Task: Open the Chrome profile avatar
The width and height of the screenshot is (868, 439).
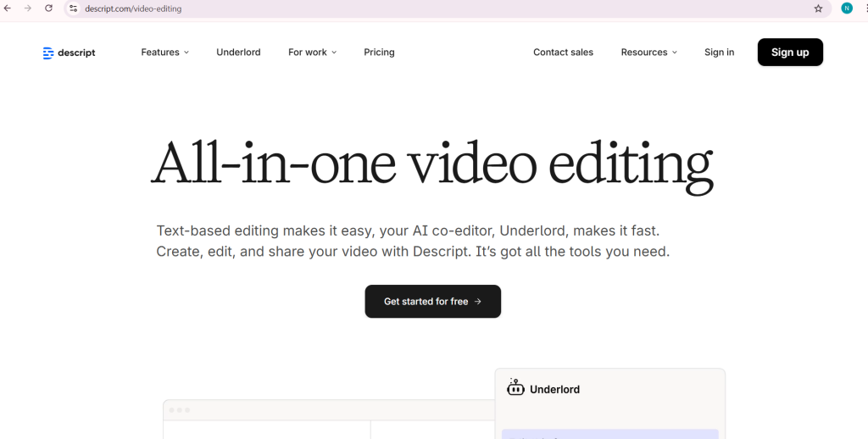Action: [846, 8]
